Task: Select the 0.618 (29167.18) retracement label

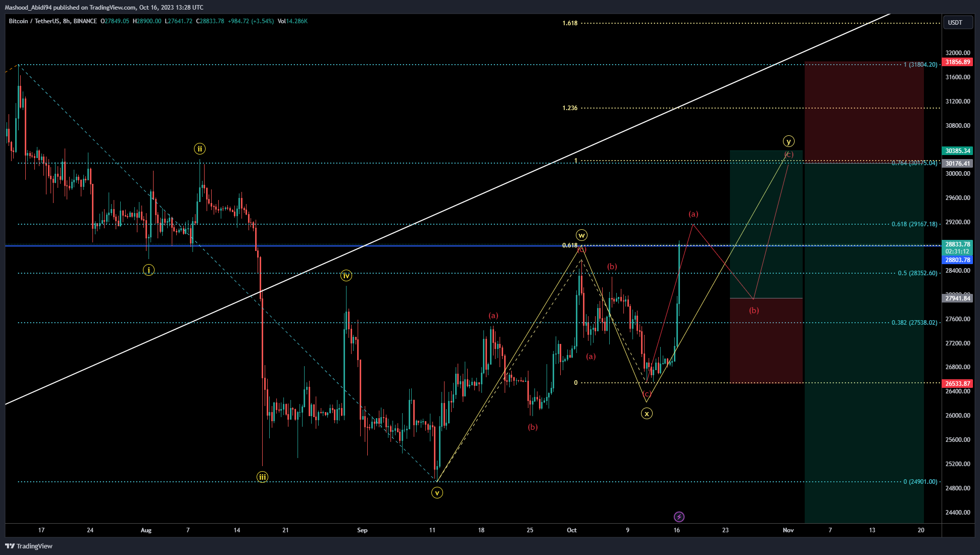Action: pyautogui.click(x=914, y=224)
